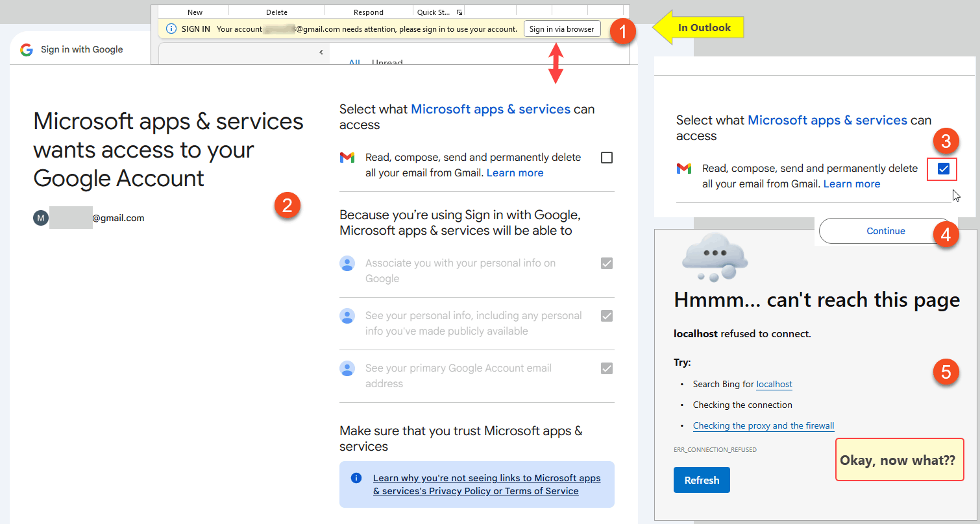Open Checking the proxy and the firewall link

[x=763, y=425]
